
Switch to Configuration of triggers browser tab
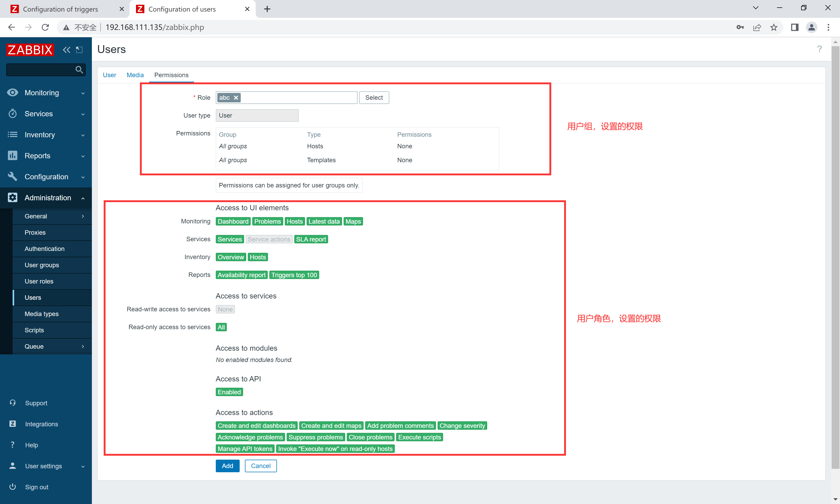60,9
